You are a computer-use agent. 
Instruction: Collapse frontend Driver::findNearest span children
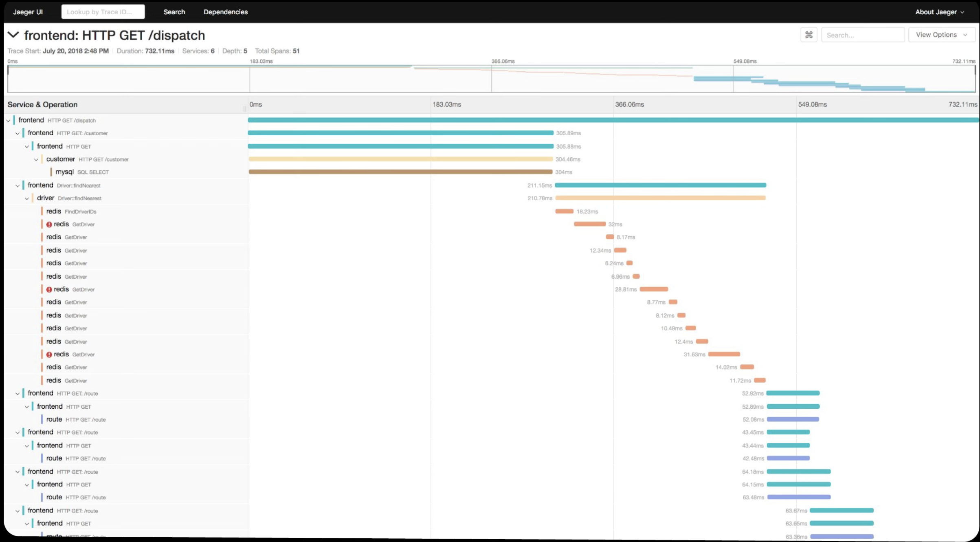pyautogui.click(x=18, y=186)
